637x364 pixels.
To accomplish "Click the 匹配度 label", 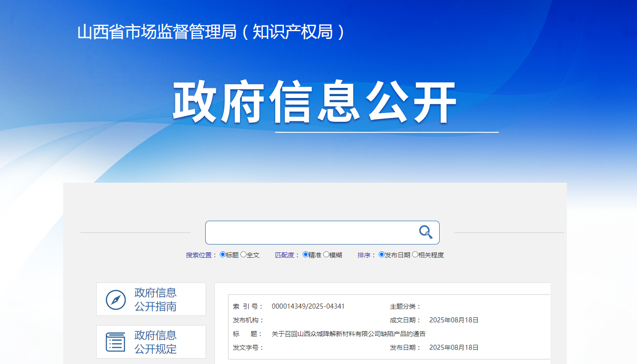I will click(287, 255).
